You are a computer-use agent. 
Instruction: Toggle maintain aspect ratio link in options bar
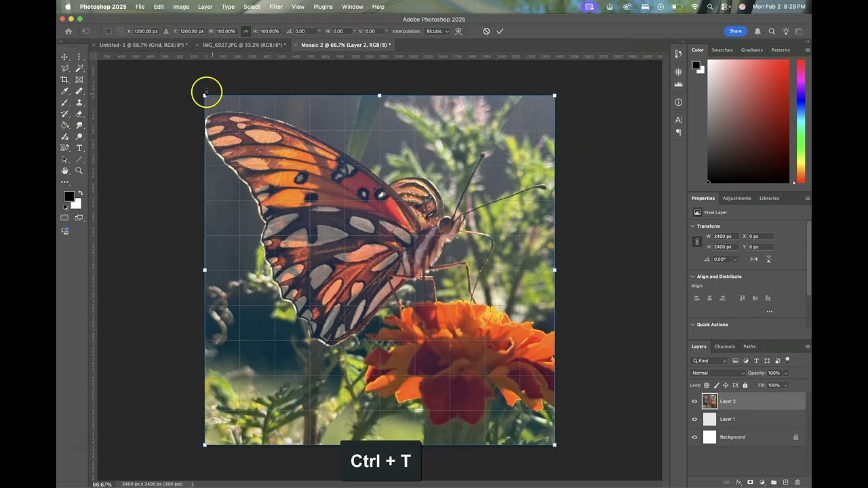245,31
